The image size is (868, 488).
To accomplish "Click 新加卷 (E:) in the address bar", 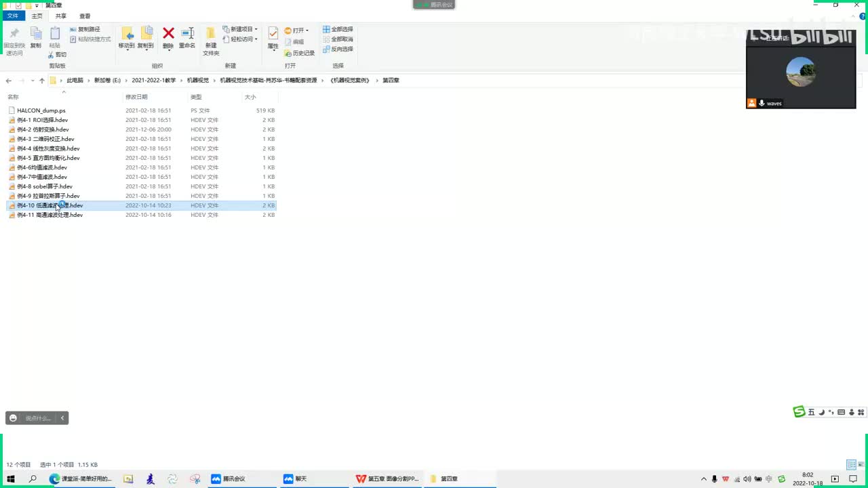I will 107,80.
